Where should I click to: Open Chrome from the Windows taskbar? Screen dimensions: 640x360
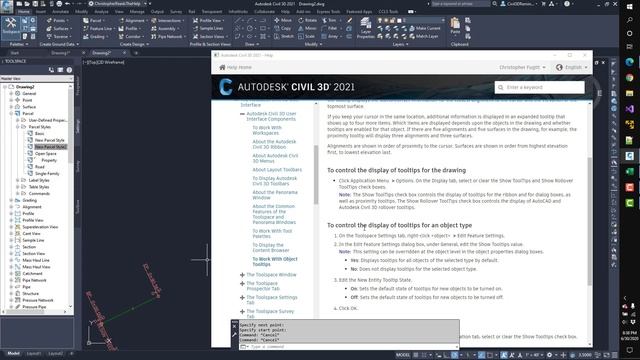click(629, 78)
